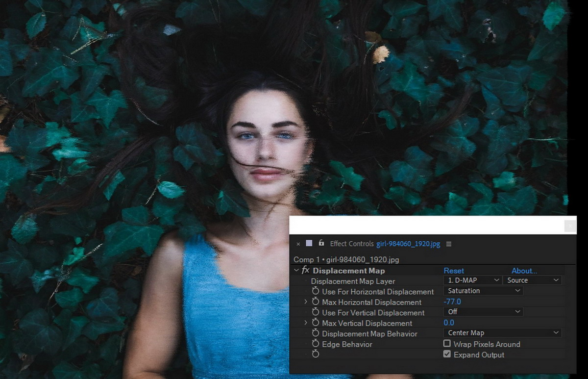
Task: Toggle stopwatch beside Expand Output row
Action: [x=316, y=354]
